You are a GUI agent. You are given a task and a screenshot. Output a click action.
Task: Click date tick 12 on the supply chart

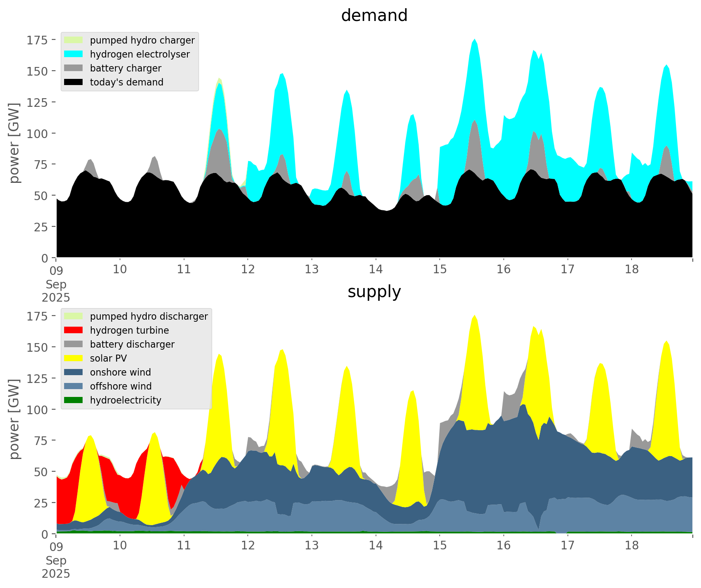click(x=248, y=546)
